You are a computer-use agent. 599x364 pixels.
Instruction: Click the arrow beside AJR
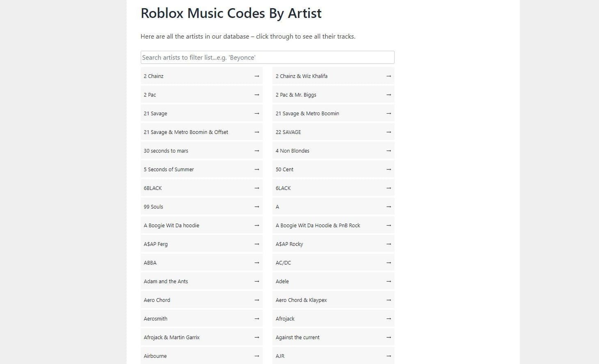tap(389, 356)
